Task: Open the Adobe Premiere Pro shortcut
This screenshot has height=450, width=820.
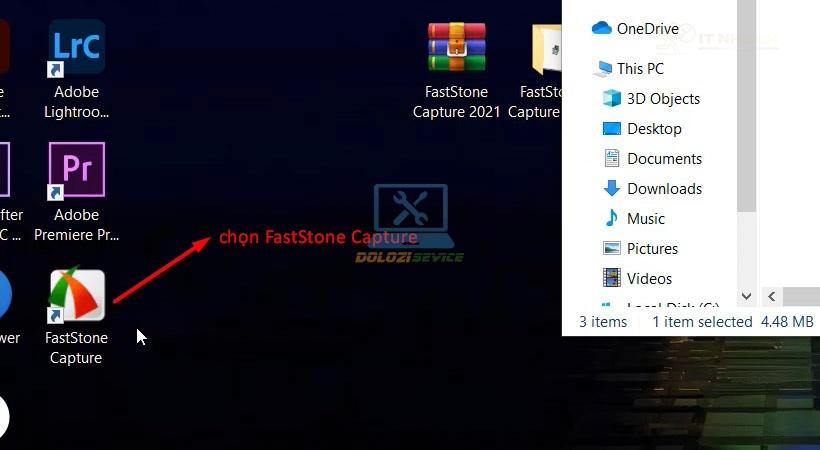Action: [77, 171]
